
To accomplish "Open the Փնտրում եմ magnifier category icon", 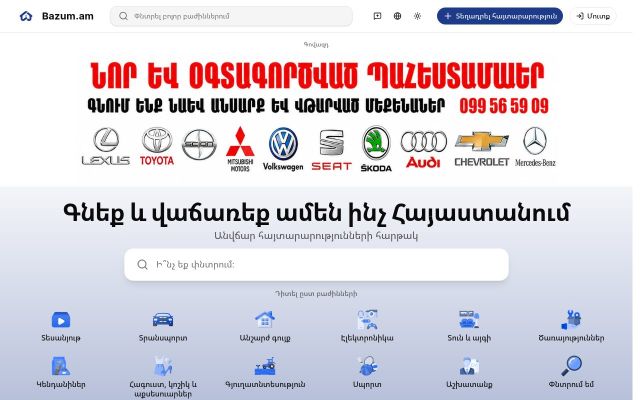I will pyautogui.click(x=571, y=366).
